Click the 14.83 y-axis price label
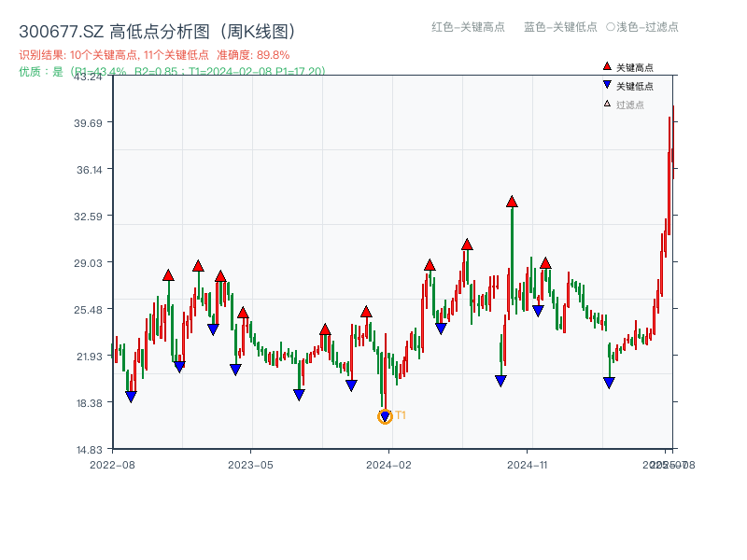Viewport: 747px width, 560px height. pyautogui.click(x=90, y=450)
